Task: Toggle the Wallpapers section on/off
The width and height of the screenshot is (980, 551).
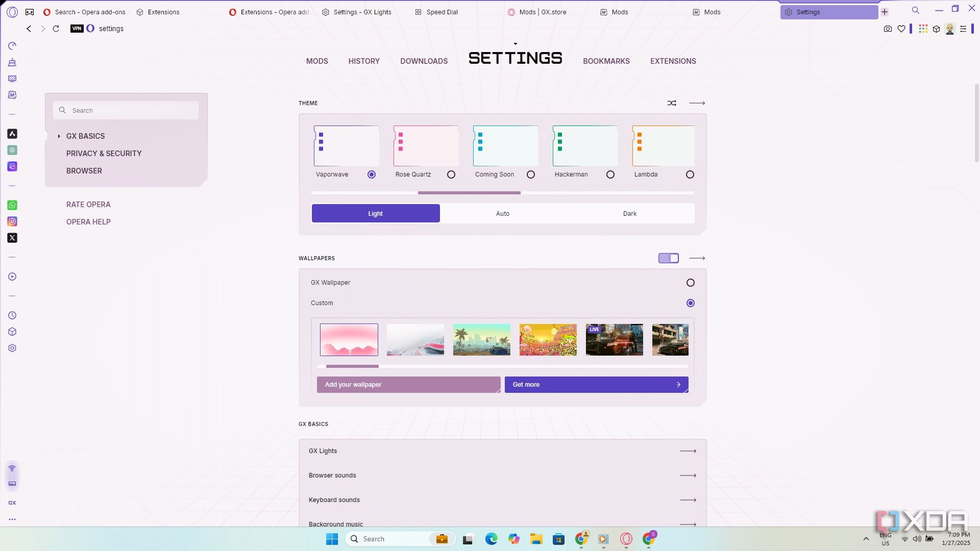Action: 668,258
